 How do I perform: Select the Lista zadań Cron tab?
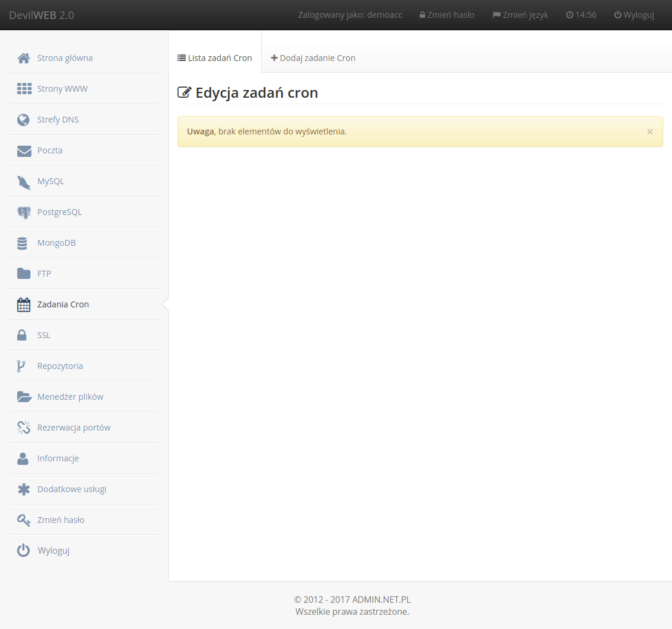pyautogui.click(x=215, y=58)
